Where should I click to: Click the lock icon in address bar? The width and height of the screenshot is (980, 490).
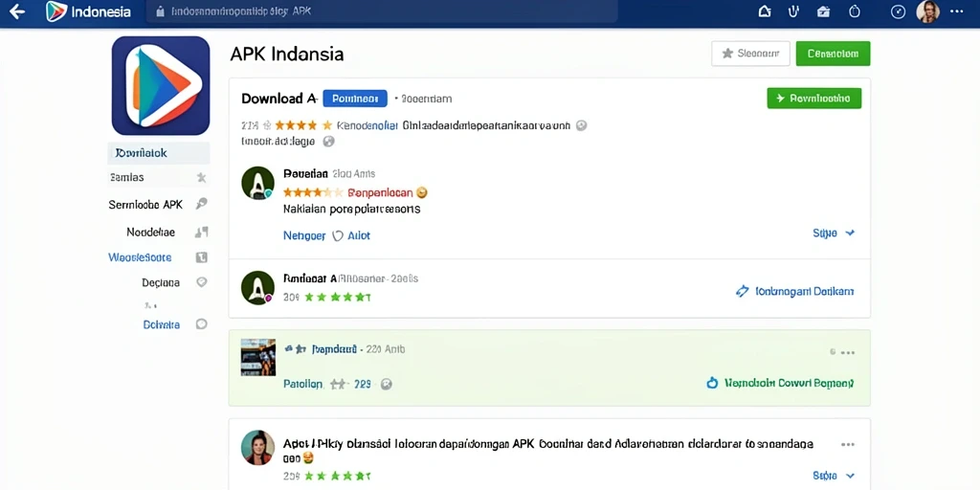[160, 11]
